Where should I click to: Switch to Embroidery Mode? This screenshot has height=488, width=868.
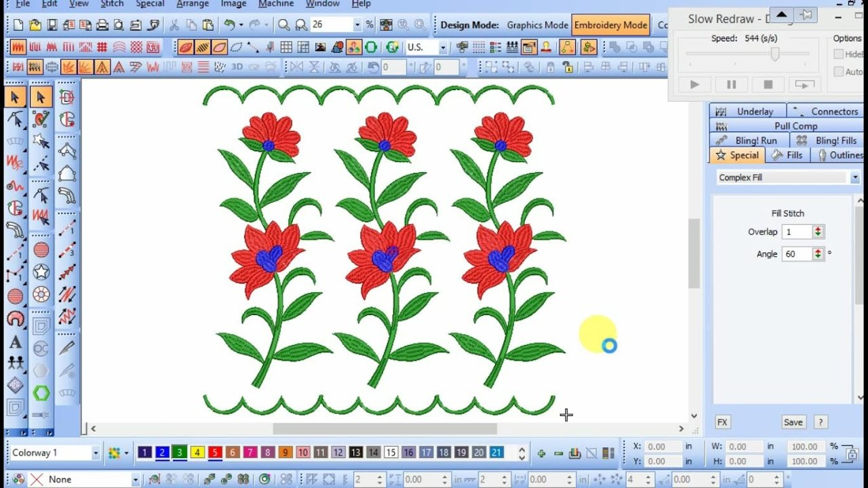coord(610,25)
